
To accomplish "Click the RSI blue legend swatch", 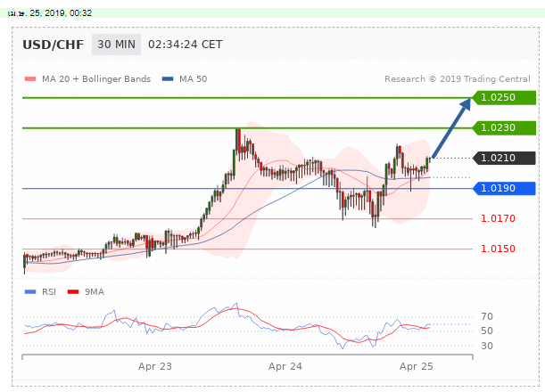I will pyautogui.click(x=30, y=291).
